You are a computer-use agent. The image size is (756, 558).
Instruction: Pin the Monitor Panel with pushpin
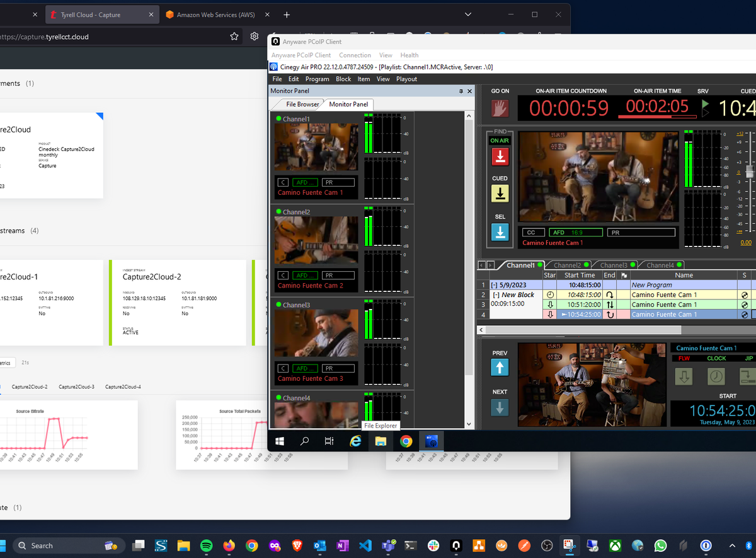pos(461,91)
